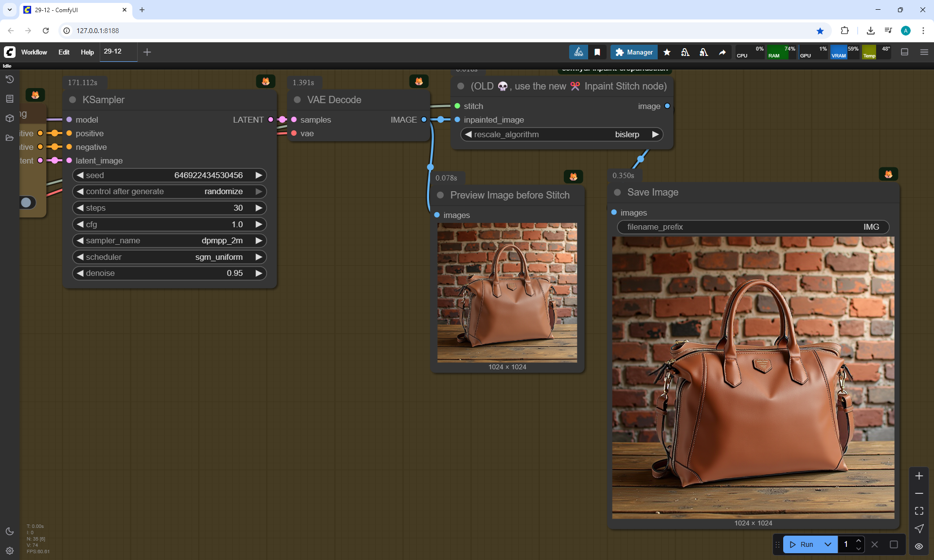This screenshot has height=560, width=934.
Task: Open settings gear in sidebar
Action: tap(10, 551)
